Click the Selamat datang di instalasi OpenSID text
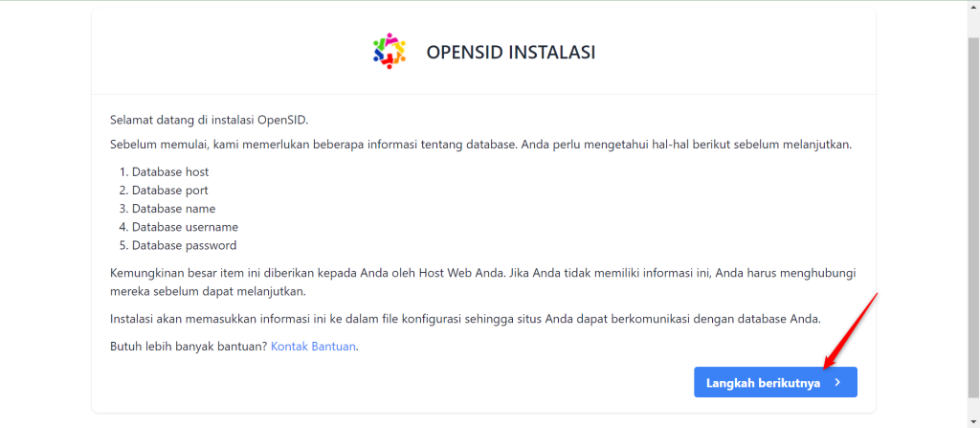Viewport: 980px width, 428px height. point(210,120)
